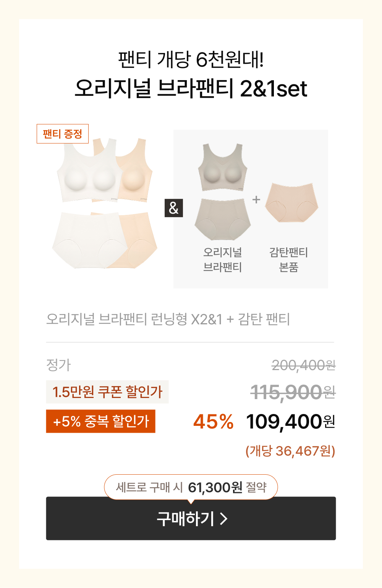Click the gray bra top thumbnail
382x588 pixels.
point(223,167)
